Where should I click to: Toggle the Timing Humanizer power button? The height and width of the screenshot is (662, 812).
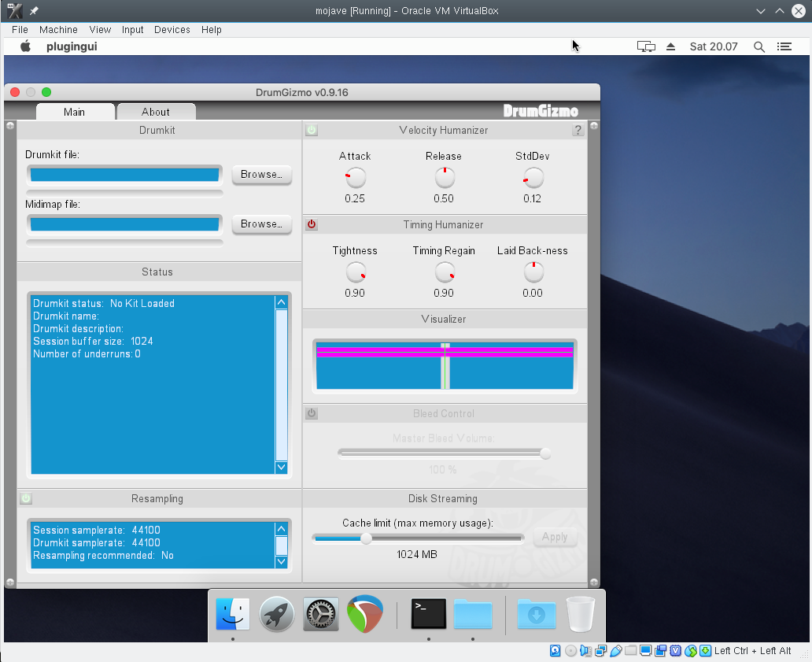pos(312,224)
